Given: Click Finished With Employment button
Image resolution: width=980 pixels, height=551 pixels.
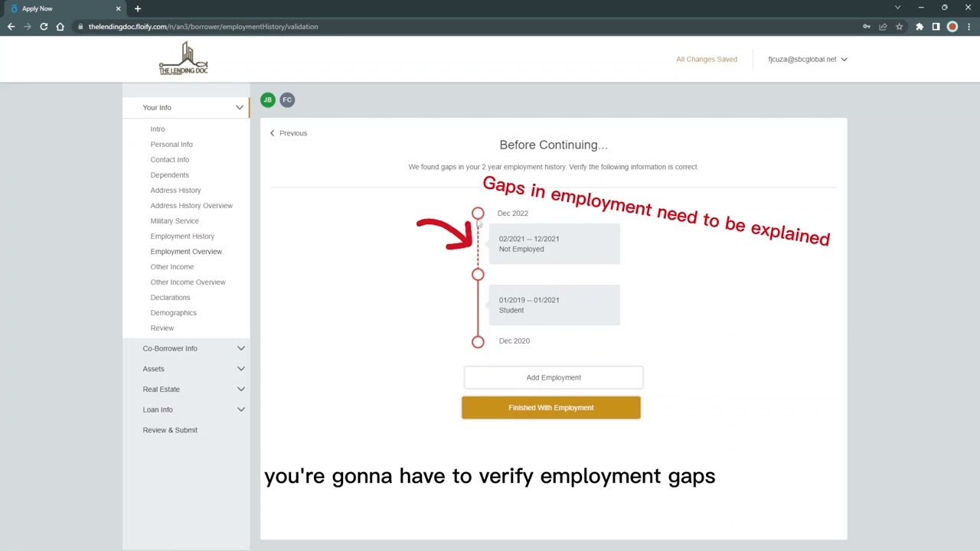Looking at the screenshot, I should tap(551, 408).
